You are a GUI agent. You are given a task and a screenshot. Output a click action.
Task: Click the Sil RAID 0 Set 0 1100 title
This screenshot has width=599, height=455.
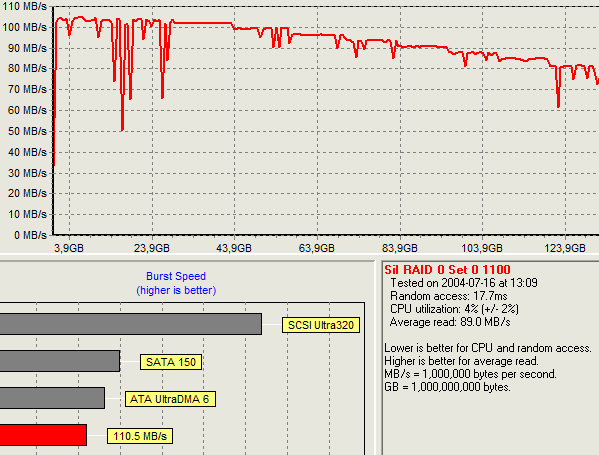(447, 270)
